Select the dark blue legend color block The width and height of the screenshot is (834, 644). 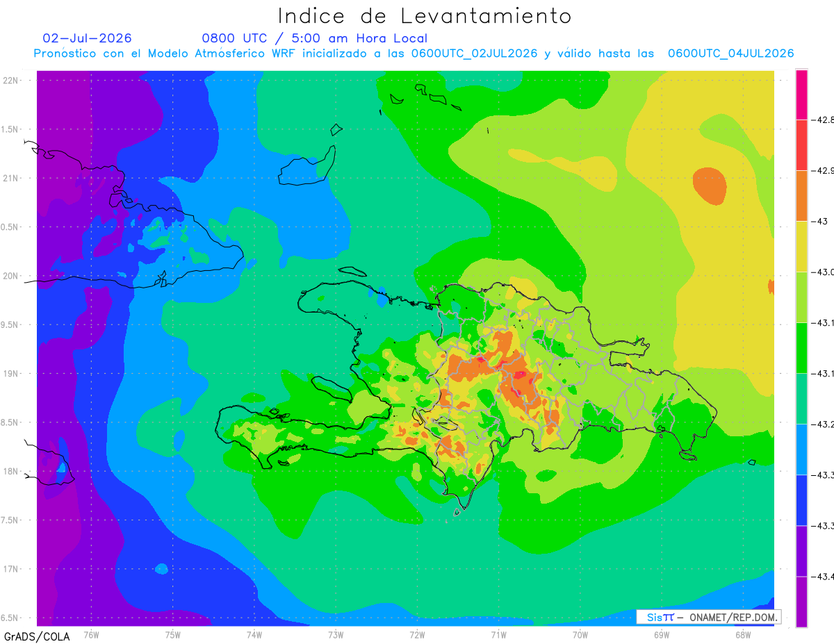coord(801,499)
